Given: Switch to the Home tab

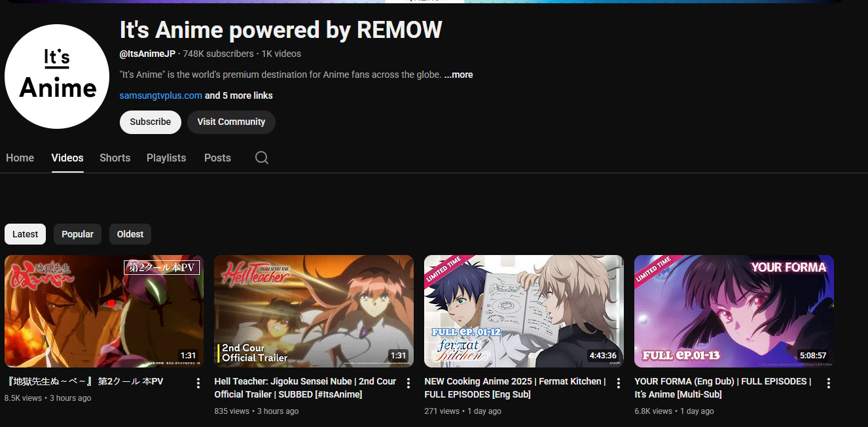Looking at the screenshot, I should (x=20, y=158).
